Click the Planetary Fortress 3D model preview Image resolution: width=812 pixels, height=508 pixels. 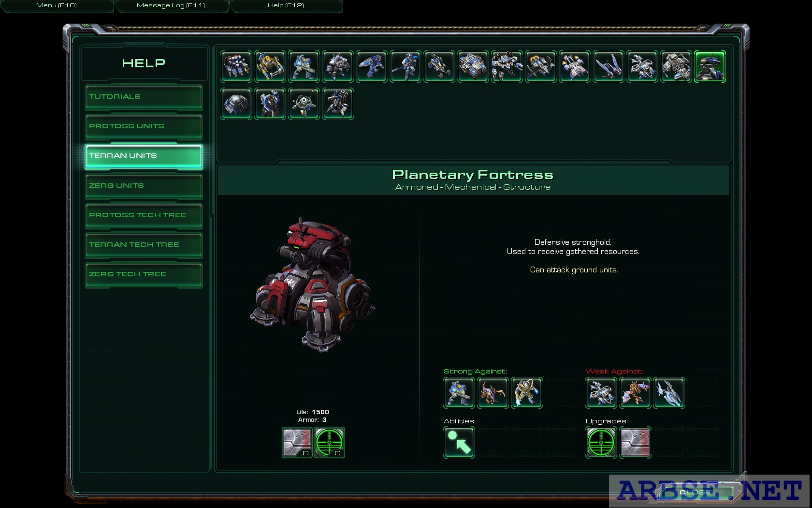pos(313,285)
